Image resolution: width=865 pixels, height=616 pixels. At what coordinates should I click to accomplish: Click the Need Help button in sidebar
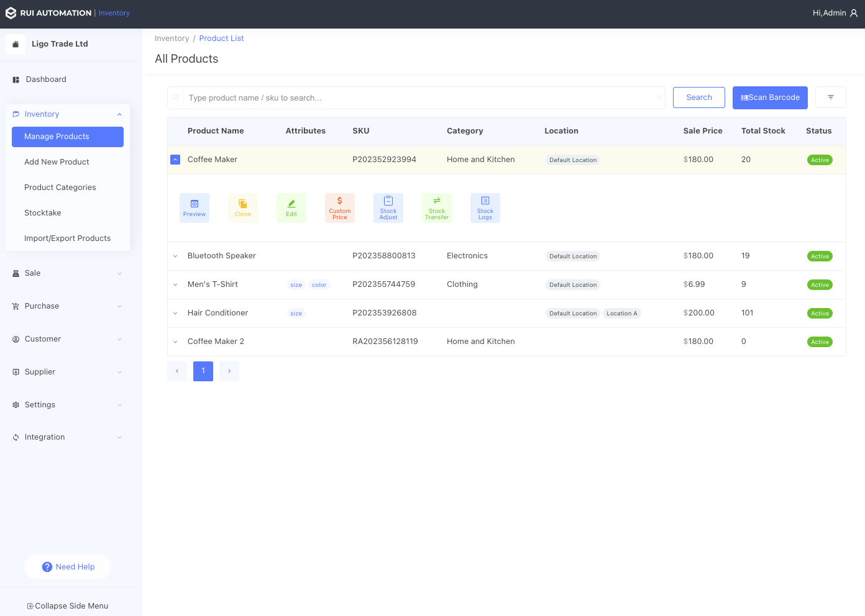pyautogui.click(x=68, y=567)
